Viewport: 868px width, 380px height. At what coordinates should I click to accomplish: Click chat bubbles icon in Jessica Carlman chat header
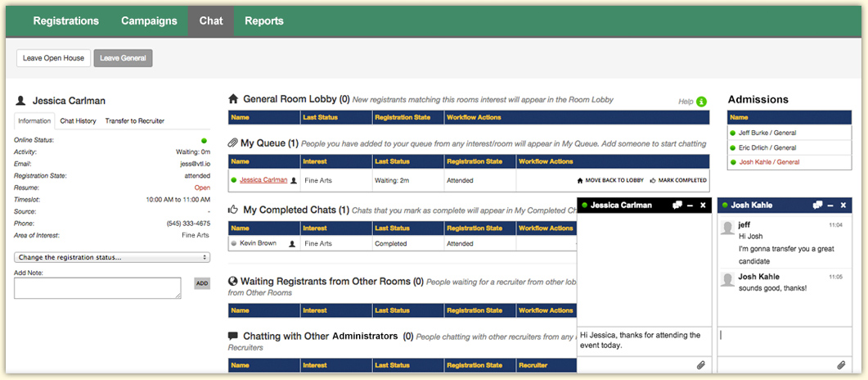[677, 205]
